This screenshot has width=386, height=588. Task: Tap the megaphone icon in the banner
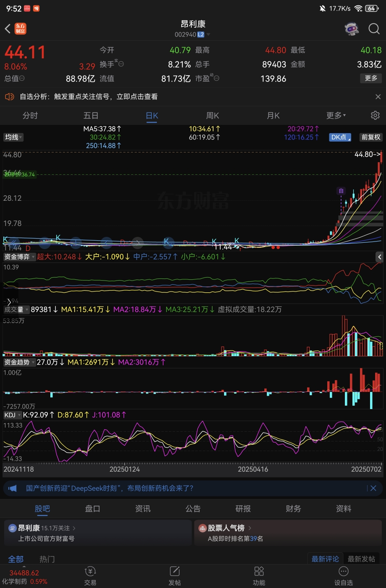click(13, 488)
